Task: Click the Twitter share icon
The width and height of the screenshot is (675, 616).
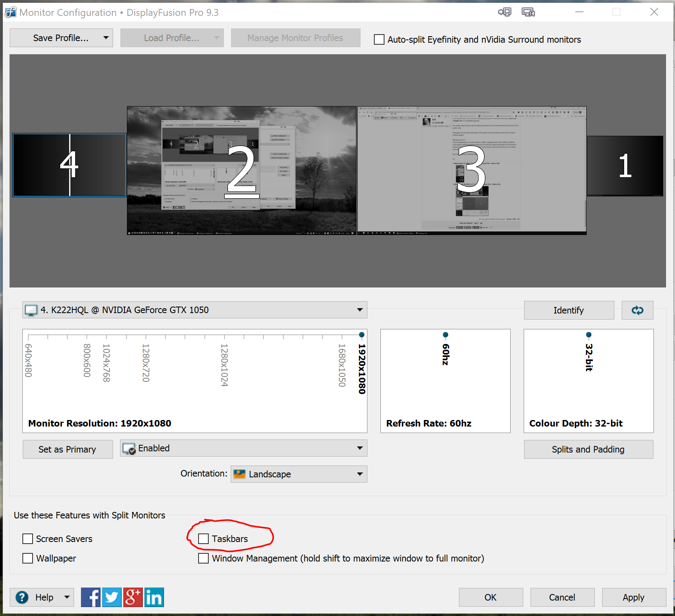Action: tap(112, 597)
